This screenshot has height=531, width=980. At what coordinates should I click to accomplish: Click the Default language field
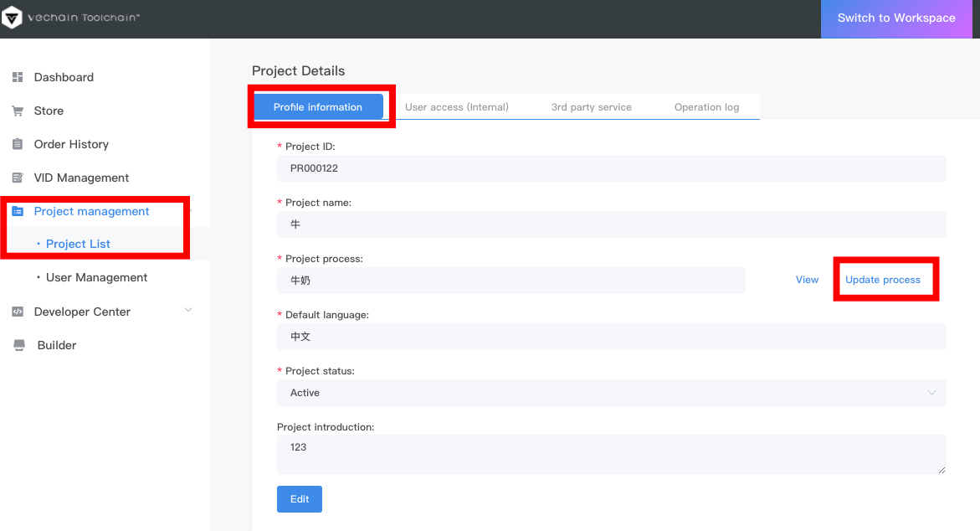point(611,337)
